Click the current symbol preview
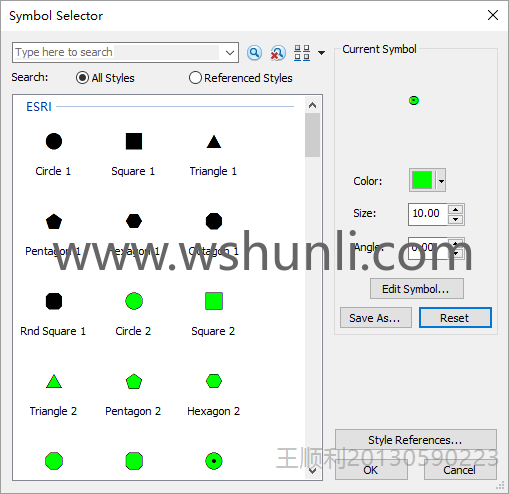The height and width of the screenshot is (494, 509). tap(414, 100)
